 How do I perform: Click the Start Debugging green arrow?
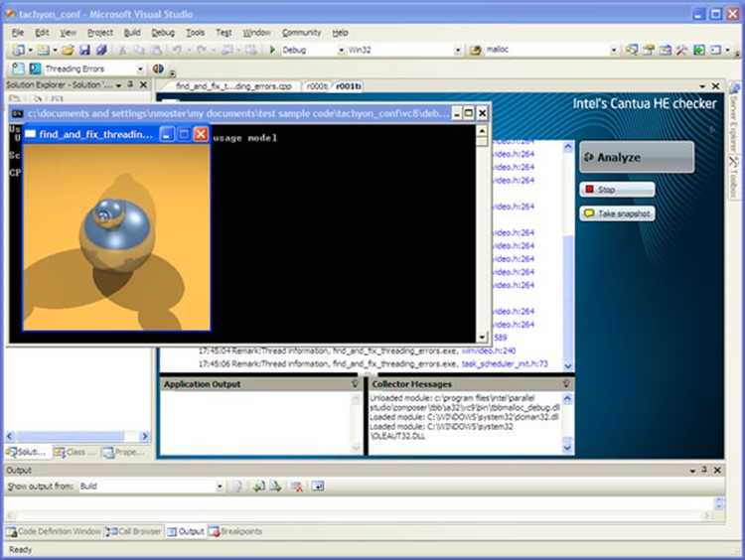click(x=273, y=50)
